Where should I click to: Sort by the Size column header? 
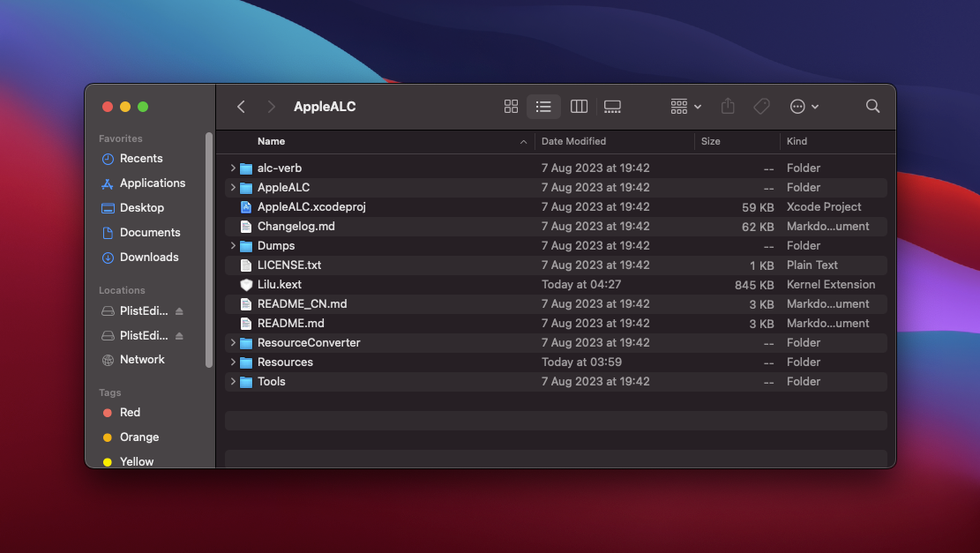click(711, 141)
